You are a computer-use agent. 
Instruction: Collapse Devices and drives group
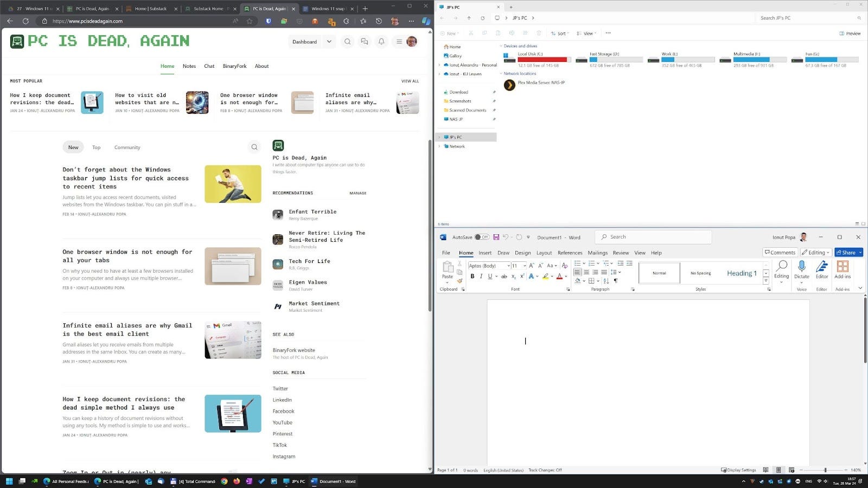501,46
